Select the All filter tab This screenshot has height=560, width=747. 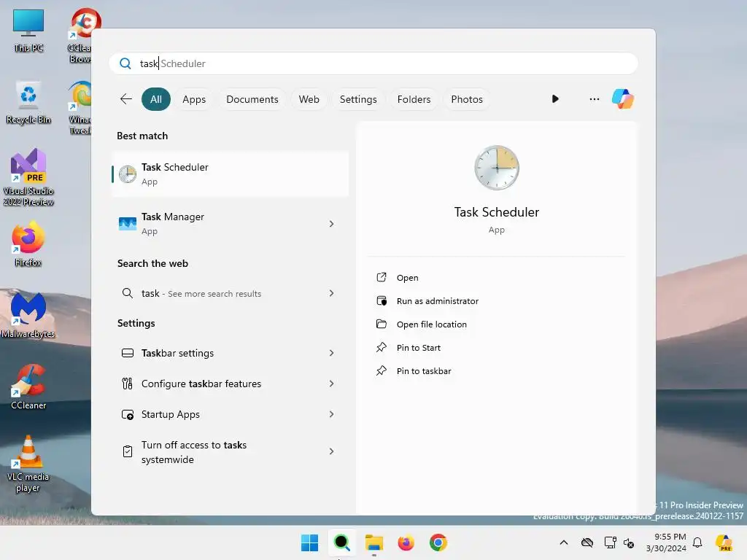(156, 99)
